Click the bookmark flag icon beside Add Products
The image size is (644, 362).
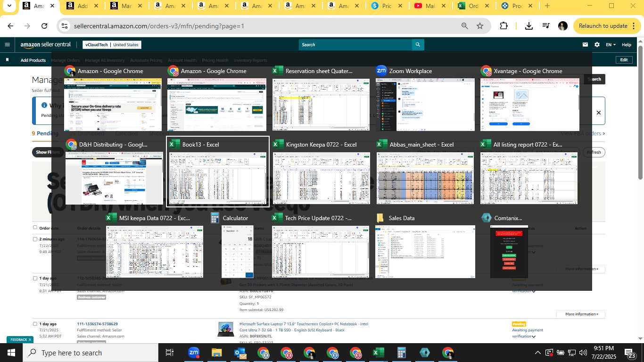pyautogui.click(x=7, y=60)
